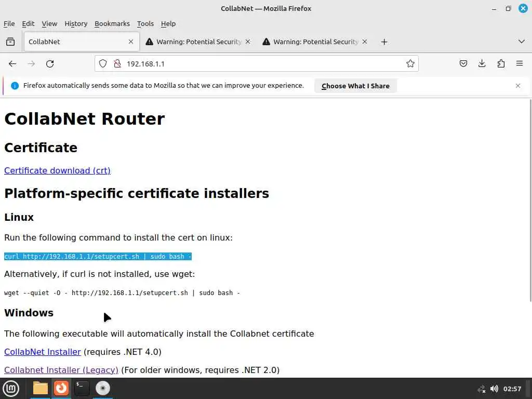Screen dimensions: 532x399
Task: Click the disc icon in the taskbar
Action: pyautogui.click(x=102, y=388)
